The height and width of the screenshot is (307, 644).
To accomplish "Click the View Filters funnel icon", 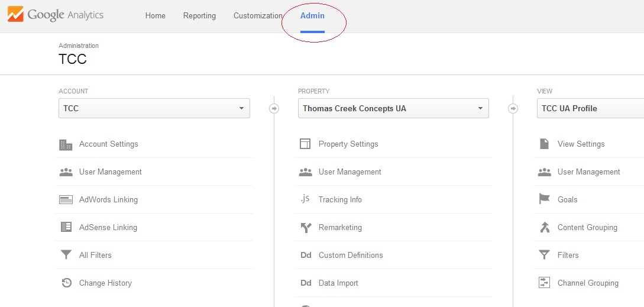I will (544, 255).
